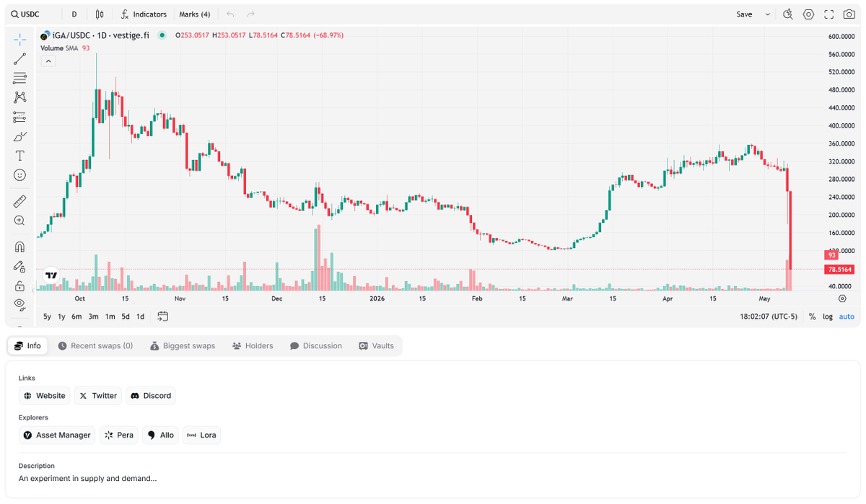Open the project Discord link
Viewport: 866px width, 504px height.
[151, 396]
